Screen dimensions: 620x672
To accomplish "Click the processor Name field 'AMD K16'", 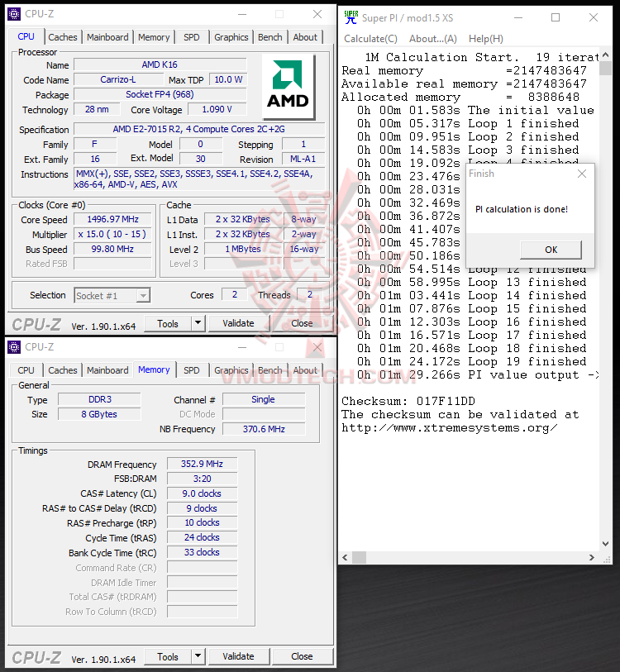I will coord(160,64).
